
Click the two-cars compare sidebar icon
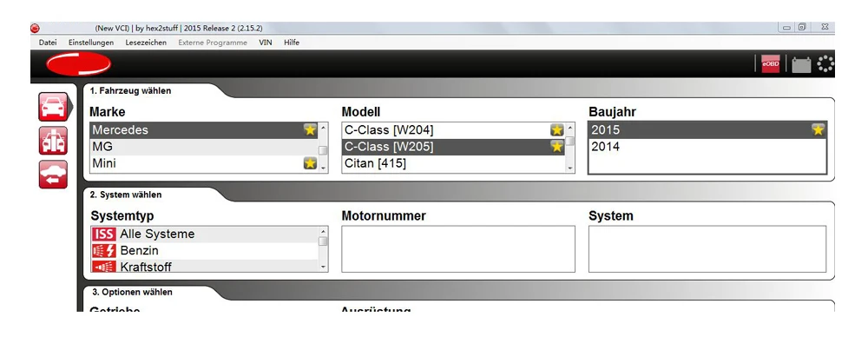[x=53, y=141]
